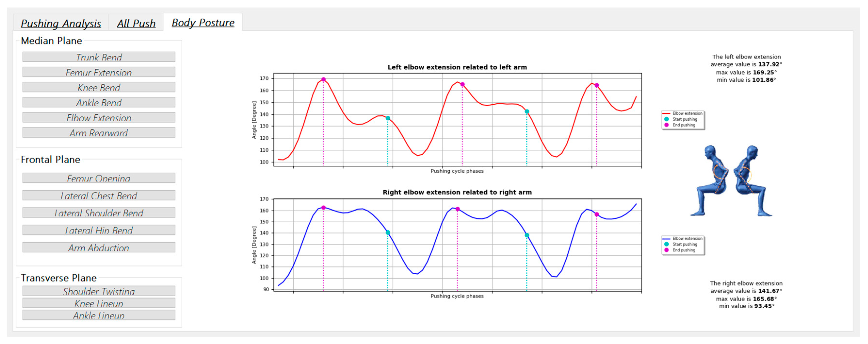Screen dimensions: 868x344
Task: Select the Trunk Bend measurement
Action: (x=99, y=57)
